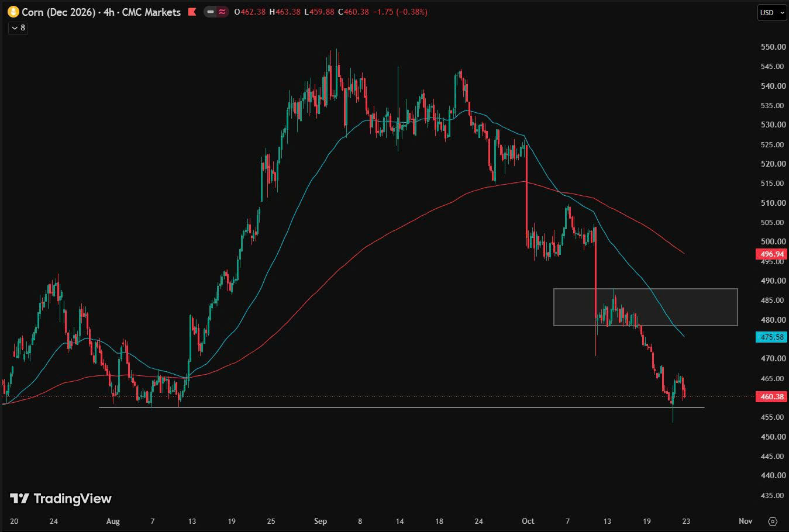Click the high value H463.38
Viewport: 789px width, 532px height.
[284, 12]
